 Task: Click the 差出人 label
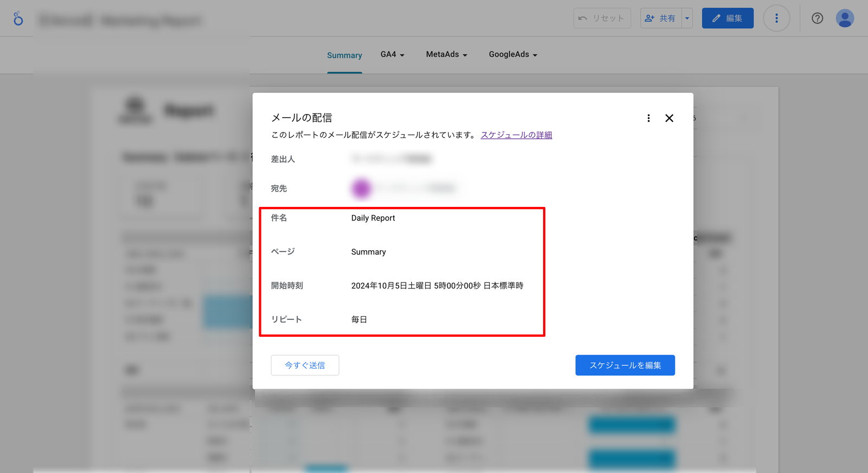point(283,159)
